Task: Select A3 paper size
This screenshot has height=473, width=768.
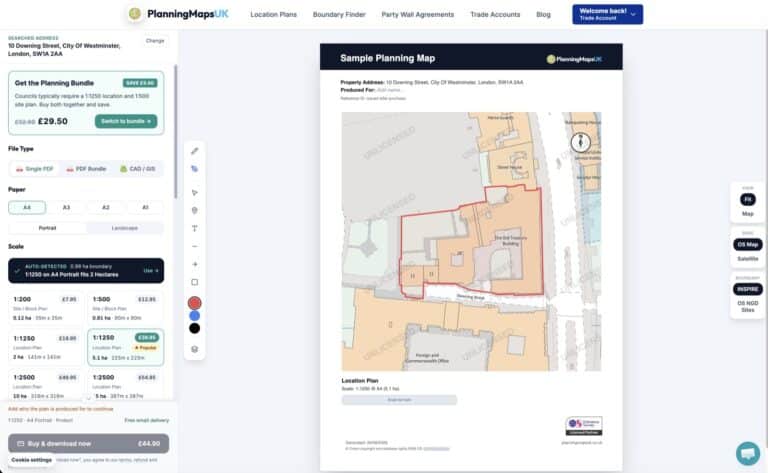Action: point(67,208)
